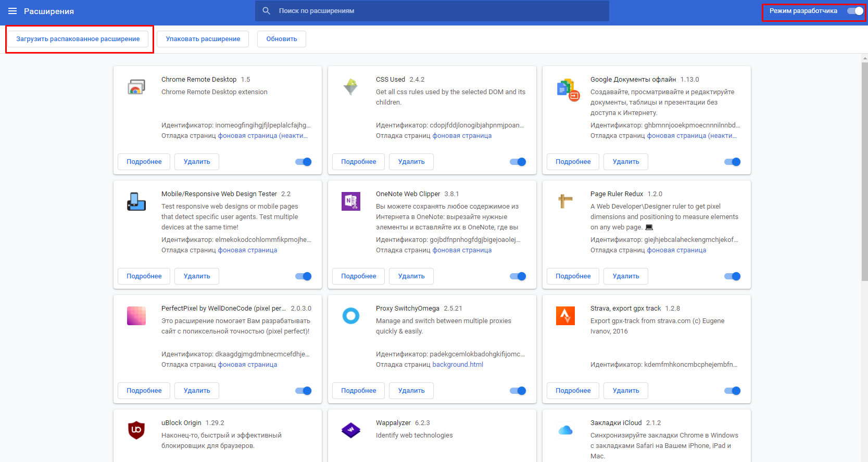The height and width of the screenshot is (462, 868).
Task: Click the 'Упаковать расширение' button
Action: [x=203, y=39]
